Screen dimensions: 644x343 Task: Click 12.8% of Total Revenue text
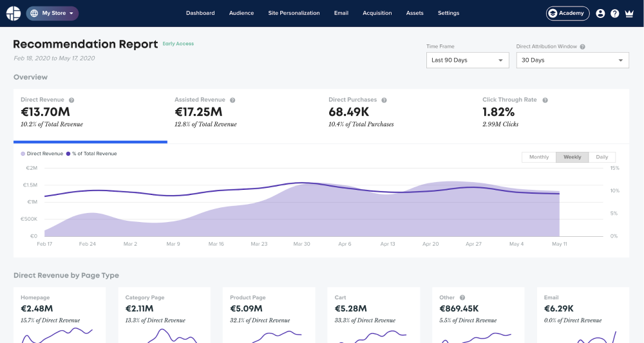point(206,124)
